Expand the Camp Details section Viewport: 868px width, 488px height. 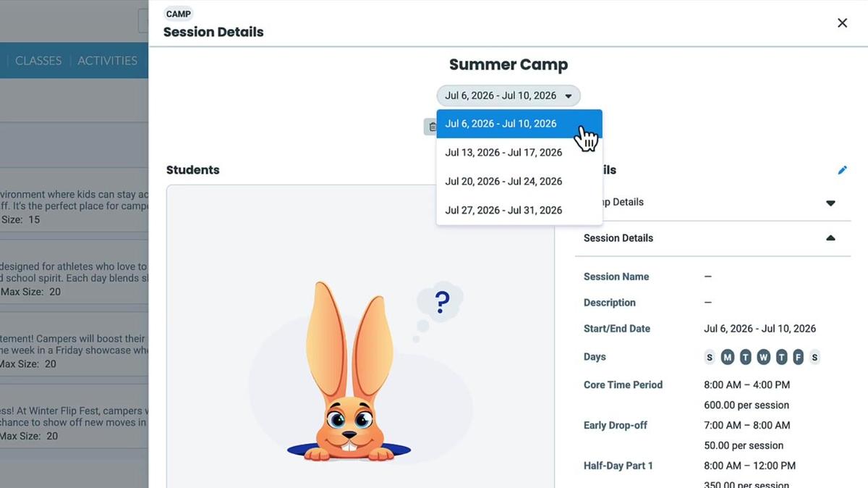point(830,203)
